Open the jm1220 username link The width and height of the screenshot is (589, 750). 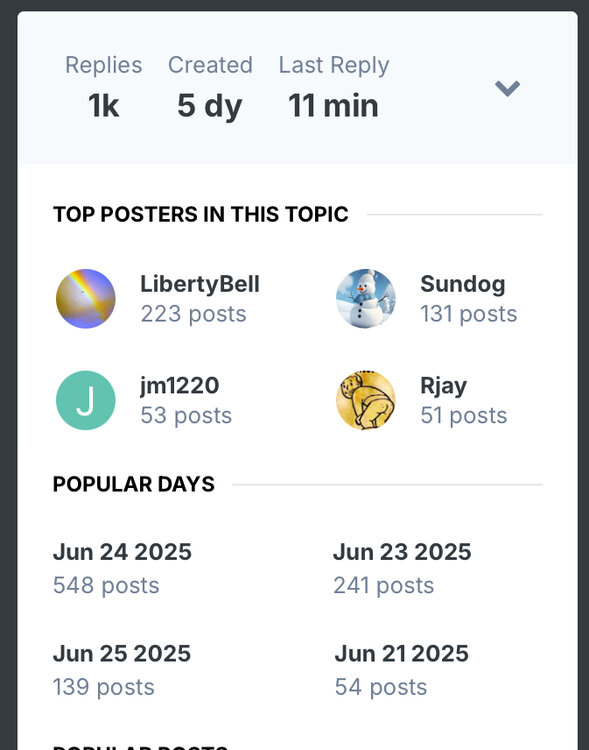click(179, 386)
